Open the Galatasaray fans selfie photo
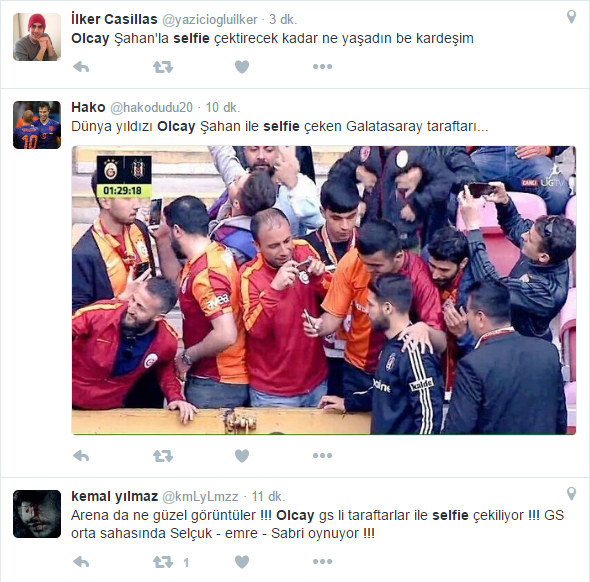The image size is (590, 582). (x=324, y=290)
